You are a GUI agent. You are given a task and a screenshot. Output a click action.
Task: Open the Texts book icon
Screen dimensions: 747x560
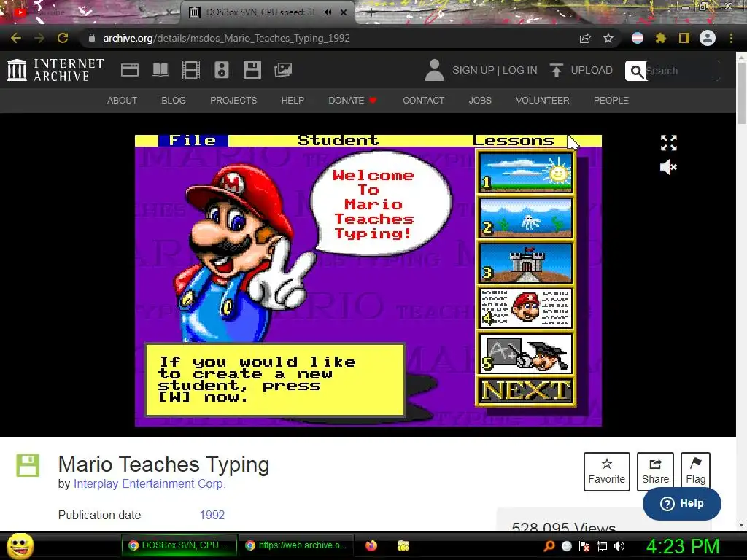click(x=160, y=70)
